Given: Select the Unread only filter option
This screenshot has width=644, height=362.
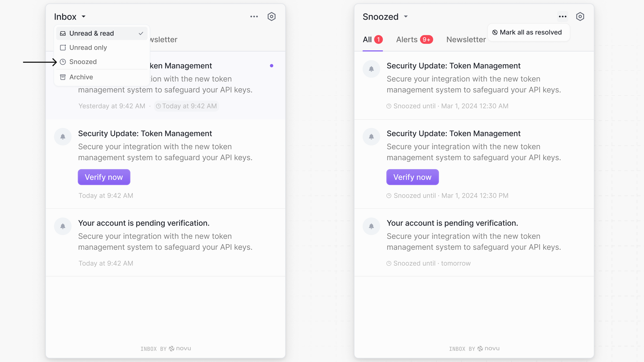Looking at the screenshot, I should (88, 47).
